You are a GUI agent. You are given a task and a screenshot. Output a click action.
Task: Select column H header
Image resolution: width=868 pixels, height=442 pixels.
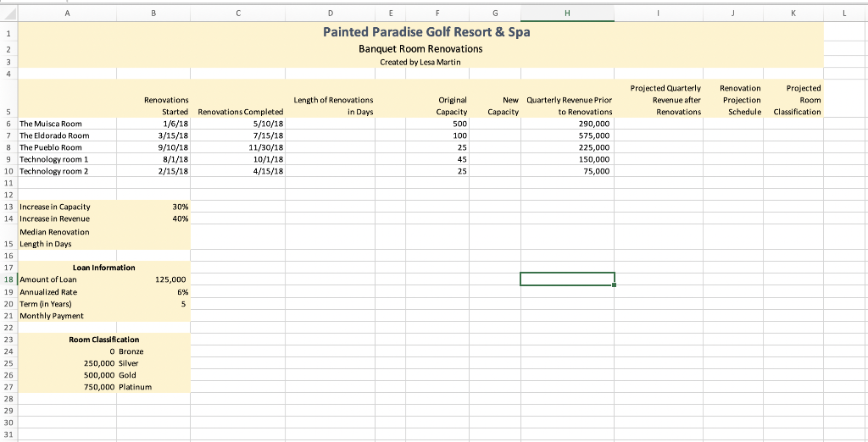pyautogui.click(x=567, y=14)
